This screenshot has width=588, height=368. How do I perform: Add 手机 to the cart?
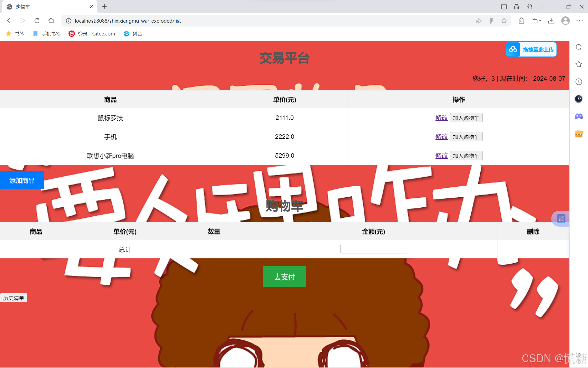pyautogui.click(x=466, y=137)
